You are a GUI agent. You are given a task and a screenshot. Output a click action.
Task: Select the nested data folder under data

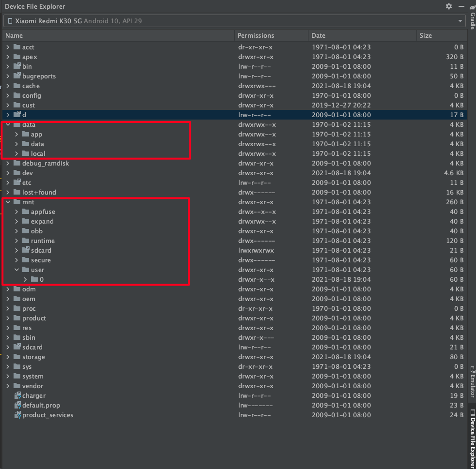[x=234, y=144]
